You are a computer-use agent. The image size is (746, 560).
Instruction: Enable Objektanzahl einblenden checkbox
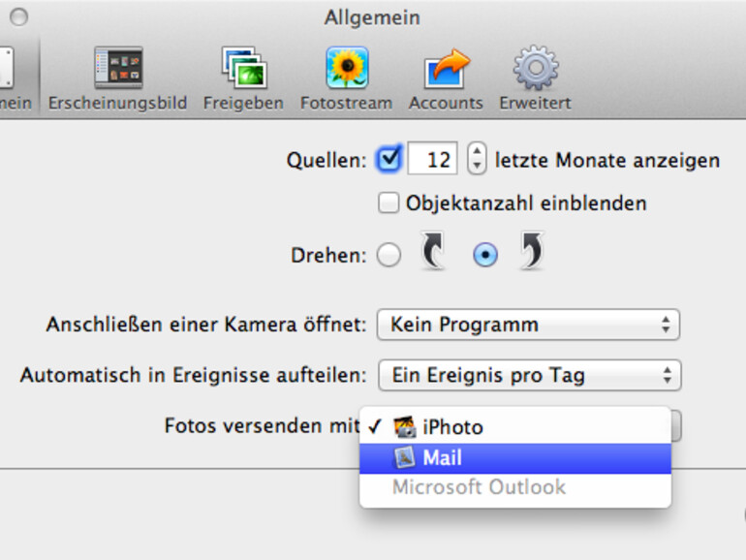point(389,203)
